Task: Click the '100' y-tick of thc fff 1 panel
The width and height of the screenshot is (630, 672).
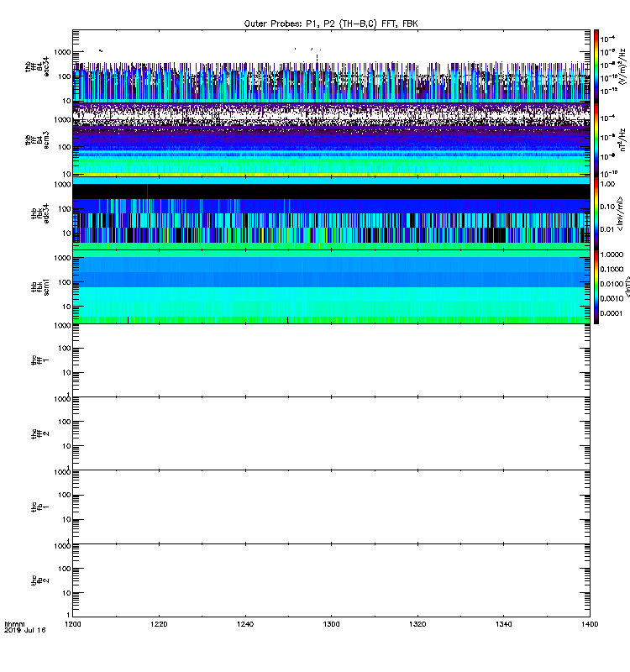Action: tap(65, 349)
